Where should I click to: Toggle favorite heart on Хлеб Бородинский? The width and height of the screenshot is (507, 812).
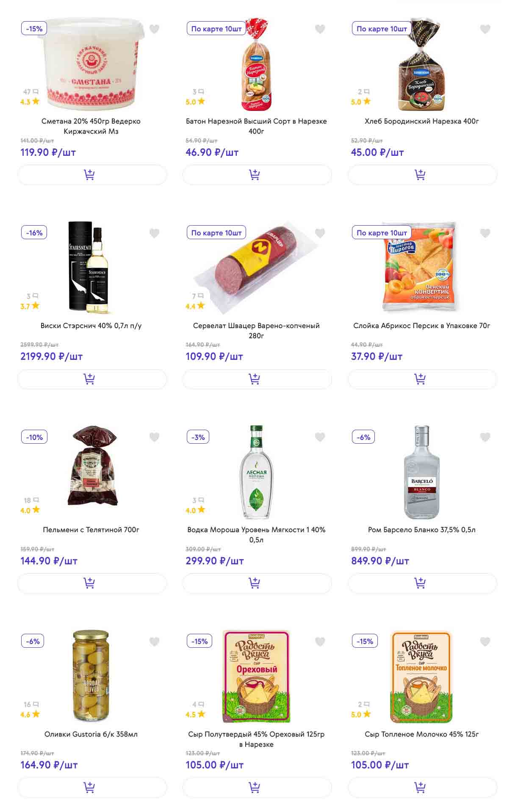click(x=485, y=29)
